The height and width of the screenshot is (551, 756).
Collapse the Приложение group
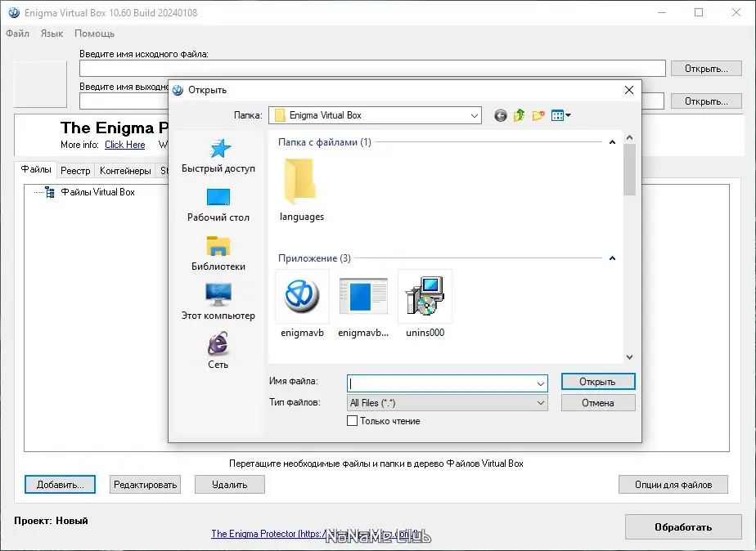pyautogui.click(x=612, y=258)
